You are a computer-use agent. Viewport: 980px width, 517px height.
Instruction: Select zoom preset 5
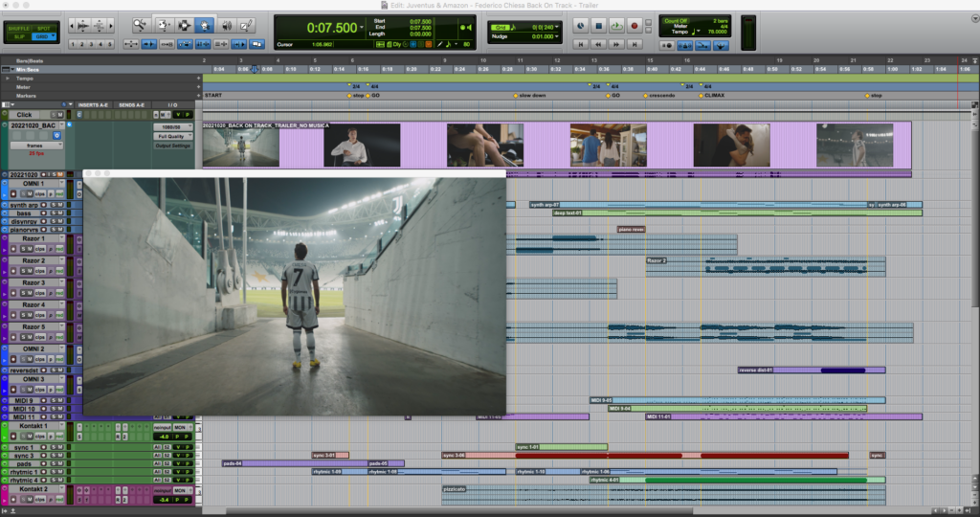click(110, 44)
